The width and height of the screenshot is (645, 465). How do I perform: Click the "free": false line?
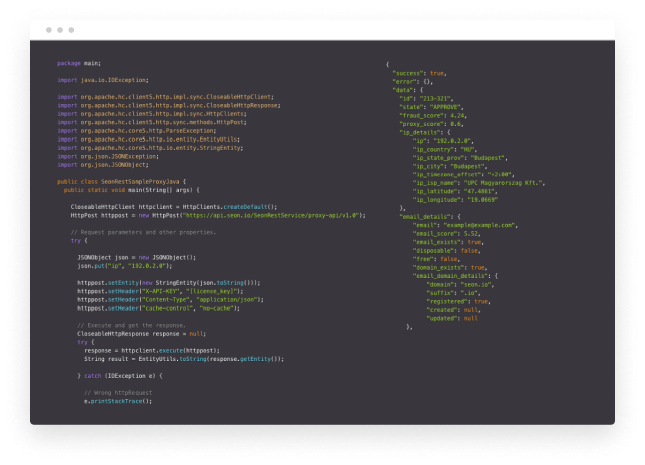tap(436, 259)
